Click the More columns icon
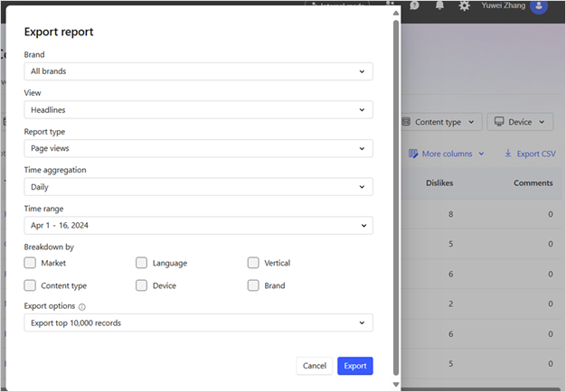Image resolution: width=566 pixels, height=392 pixels. coord(413,154)
